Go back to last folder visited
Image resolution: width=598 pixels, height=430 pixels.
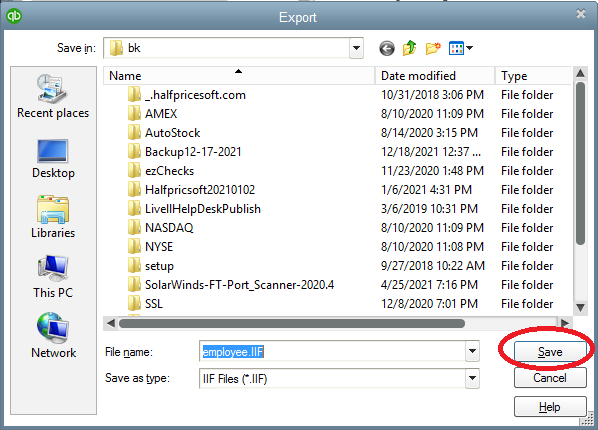(387, 48)
